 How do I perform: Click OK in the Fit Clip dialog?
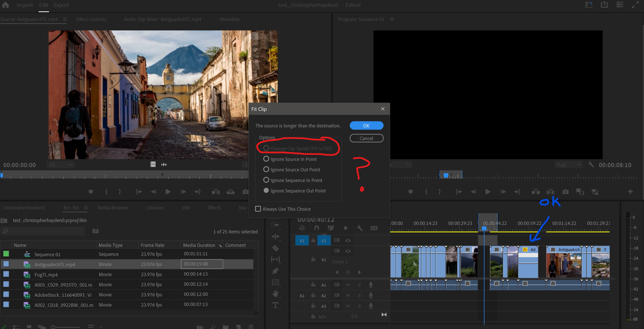tap(366, 126)
